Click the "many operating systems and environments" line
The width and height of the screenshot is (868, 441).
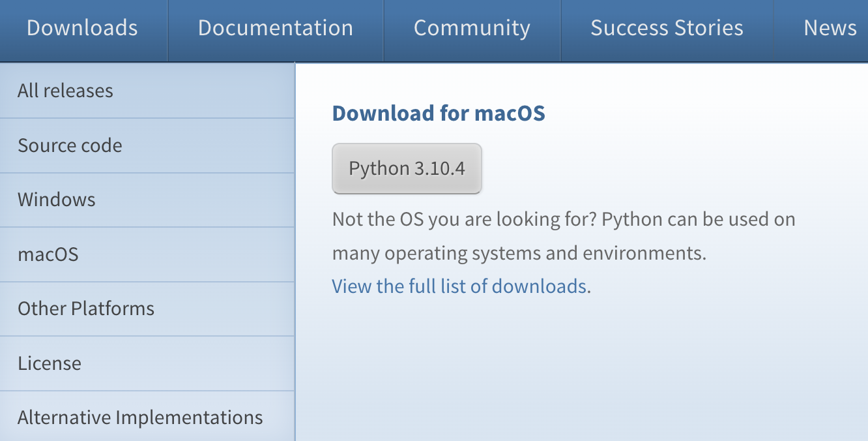519,253
